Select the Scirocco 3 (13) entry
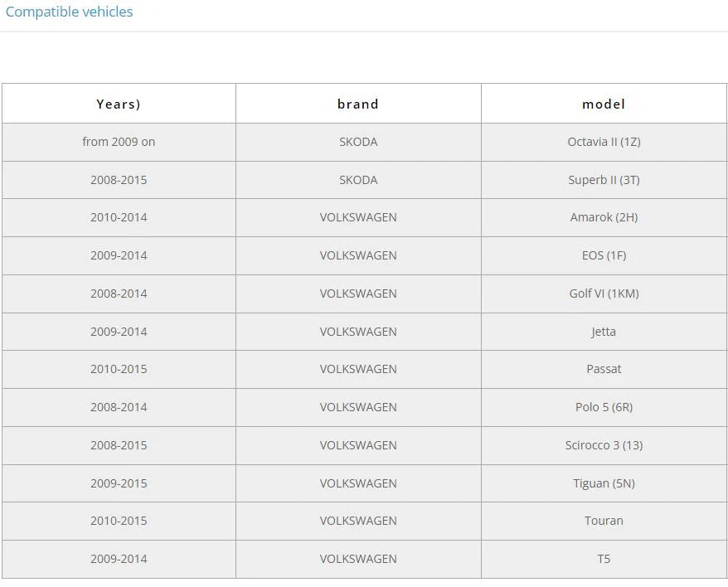 (x=604, y=445)
